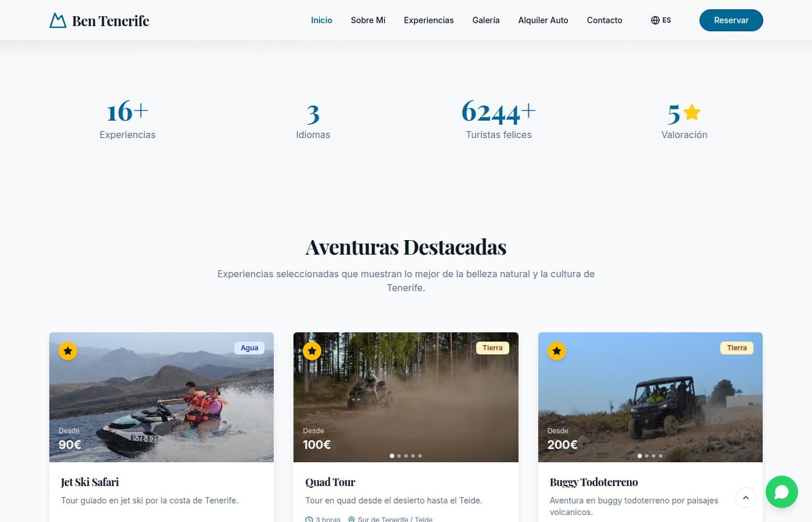
Task: Click the star badge on Buggy Todoterreno card
Action: (557, 351)
